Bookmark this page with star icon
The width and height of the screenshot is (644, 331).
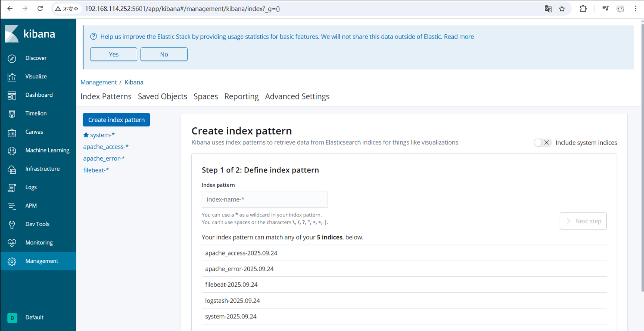click(562, 9)
